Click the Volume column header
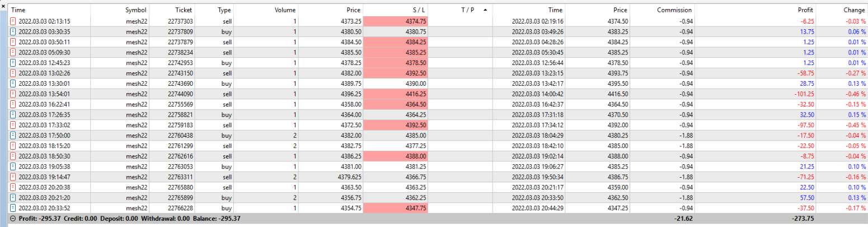This screenshot has width=868, height=227. coord(285,10)
